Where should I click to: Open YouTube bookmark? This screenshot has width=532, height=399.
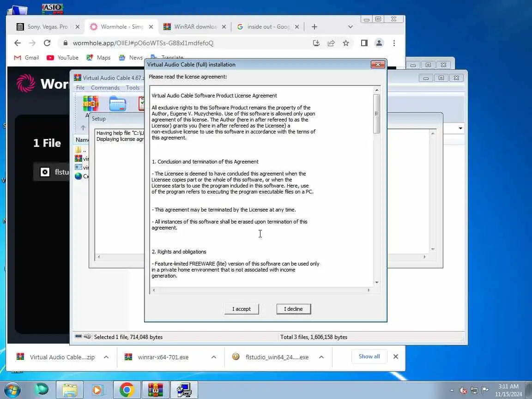pos(62,58)
